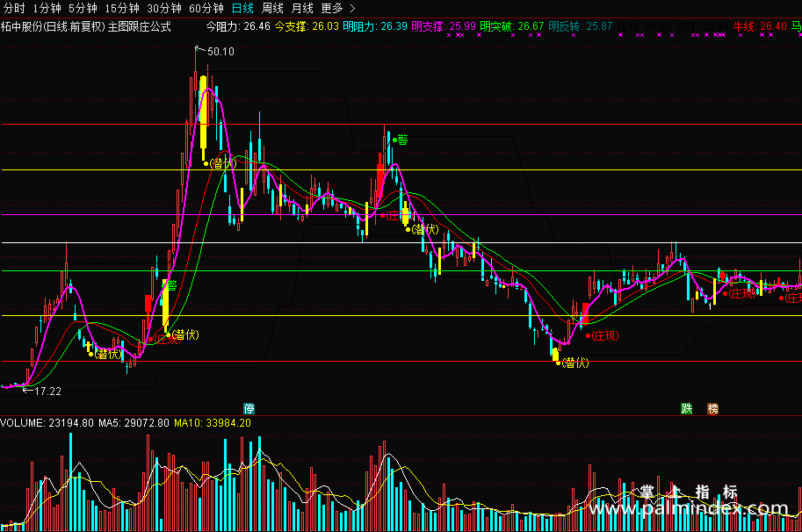Image resolution: width=802 pixels, height=532 pixels.
Task: Switch to the 日线 daily chart tab
Action: click(x=242, y=8)
